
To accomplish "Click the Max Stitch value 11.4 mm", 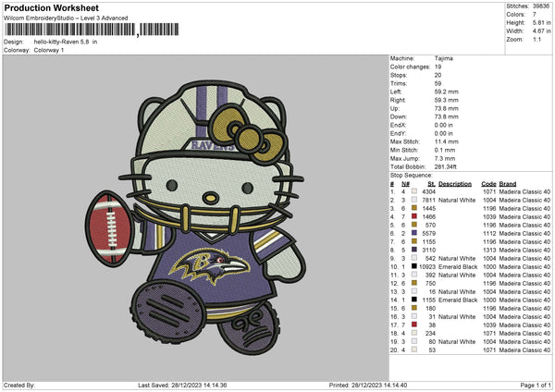I will 447,141.
